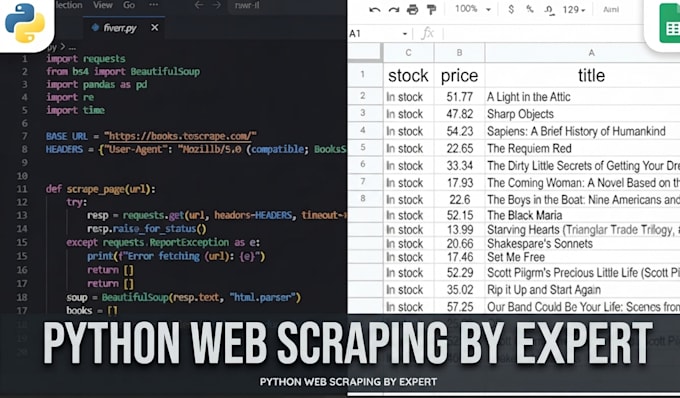Select column A header
The height and width of the screenshot is (398, 680).
(x=591, y=53)
